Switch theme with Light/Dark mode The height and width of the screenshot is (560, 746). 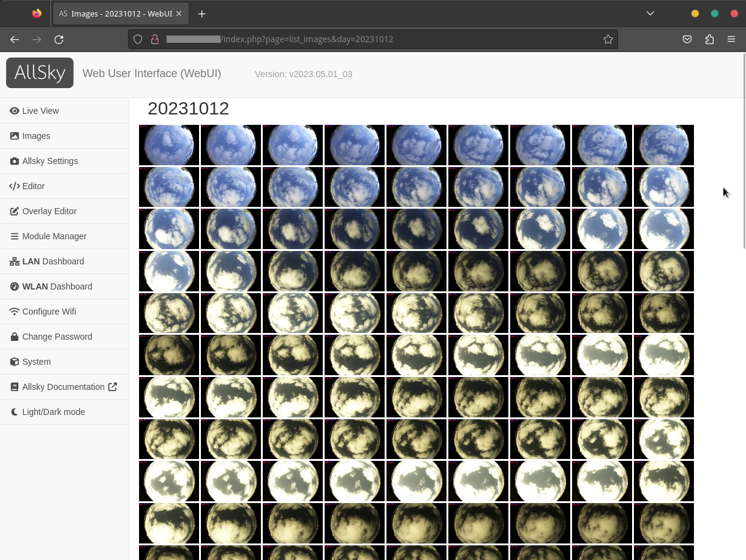coord(64,412)
